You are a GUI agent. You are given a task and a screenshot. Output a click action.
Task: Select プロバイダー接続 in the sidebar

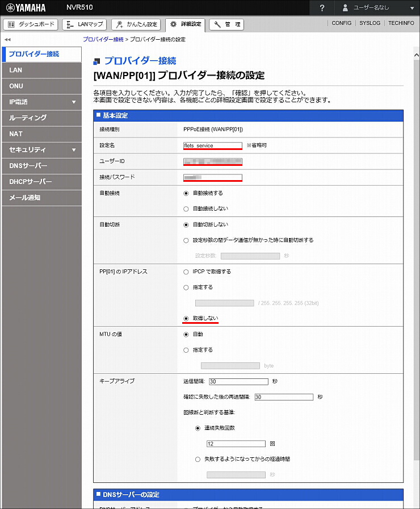coord(41,54)
